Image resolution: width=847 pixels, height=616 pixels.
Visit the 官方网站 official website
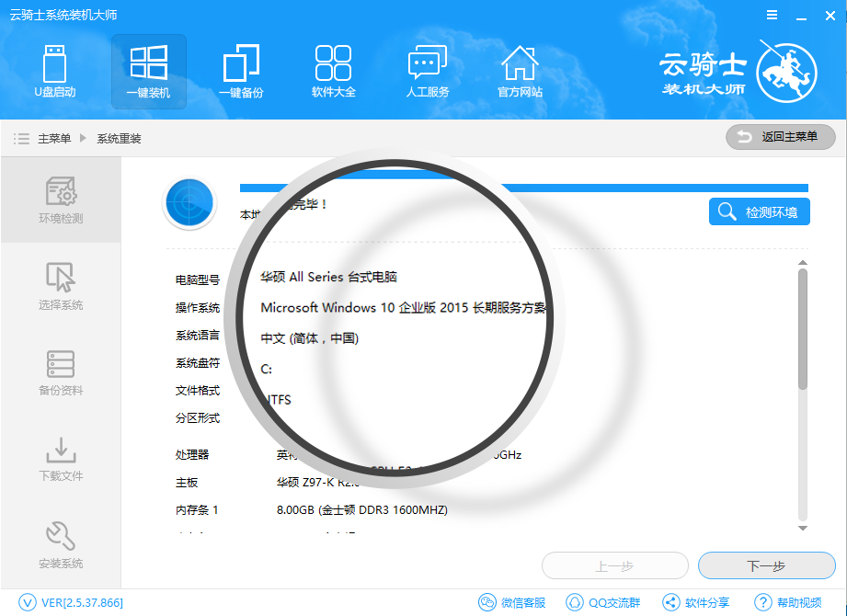(x=520, y=71)
